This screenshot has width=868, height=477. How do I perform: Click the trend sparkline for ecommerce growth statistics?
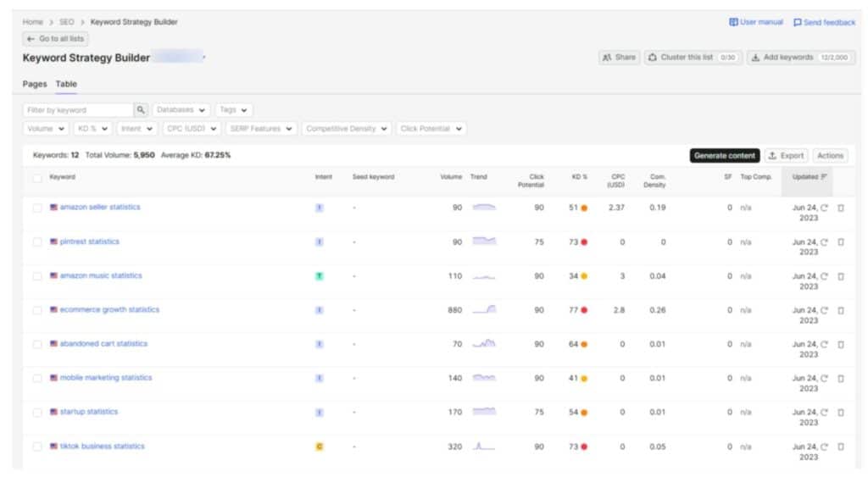[x=484, y=309]
